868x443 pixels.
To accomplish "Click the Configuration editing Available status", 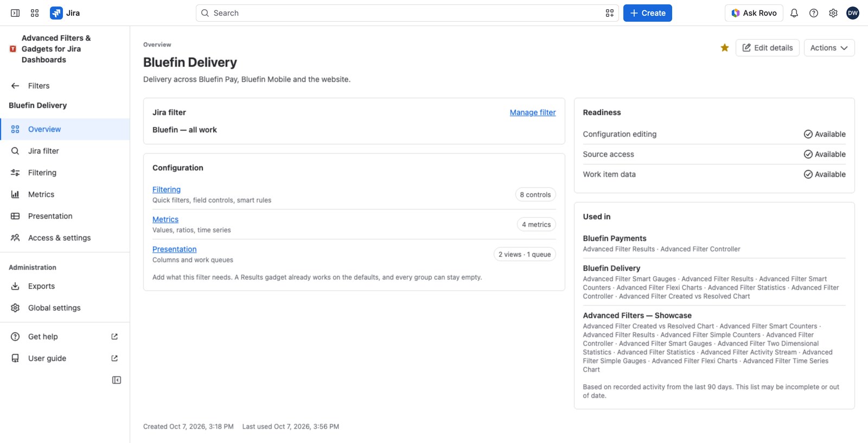I will (x=825, y=134).
